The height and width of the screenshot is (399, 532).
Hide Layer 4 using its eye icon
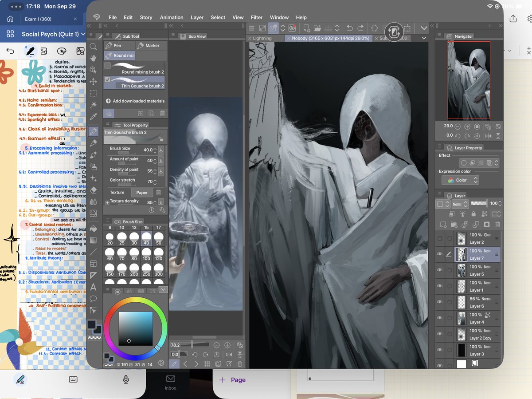[x=440, y=318]
